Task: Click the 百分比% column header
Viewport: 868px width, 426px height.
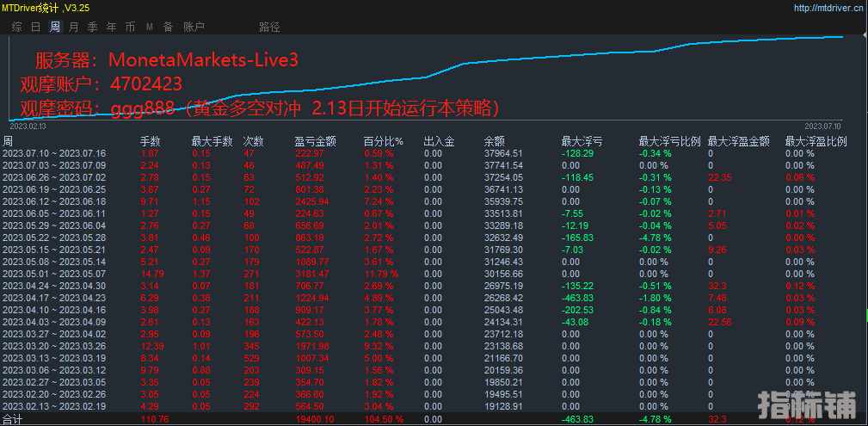Action: 384,141
